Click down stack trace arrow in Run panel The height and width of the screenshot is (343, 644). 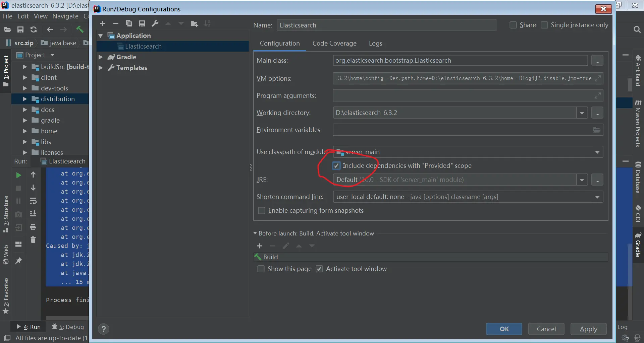tap(33, 188)
